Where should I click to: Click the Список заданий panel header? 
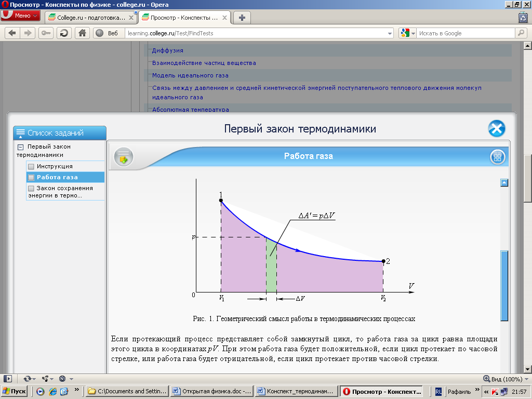pos(60,133)
